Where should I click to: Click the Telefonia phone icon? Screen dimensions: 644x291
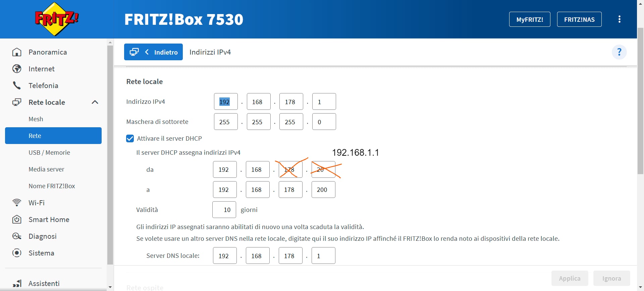pos(17,85)
